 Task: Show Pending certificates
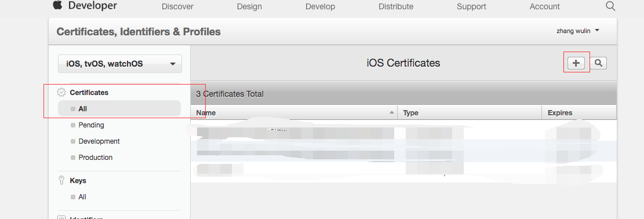click(91, 125)
